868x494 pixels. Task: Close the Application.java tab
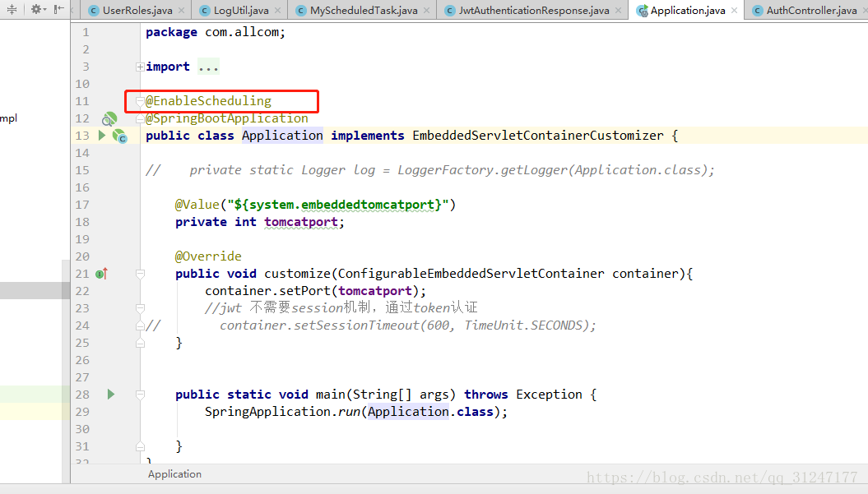point(734,11)
